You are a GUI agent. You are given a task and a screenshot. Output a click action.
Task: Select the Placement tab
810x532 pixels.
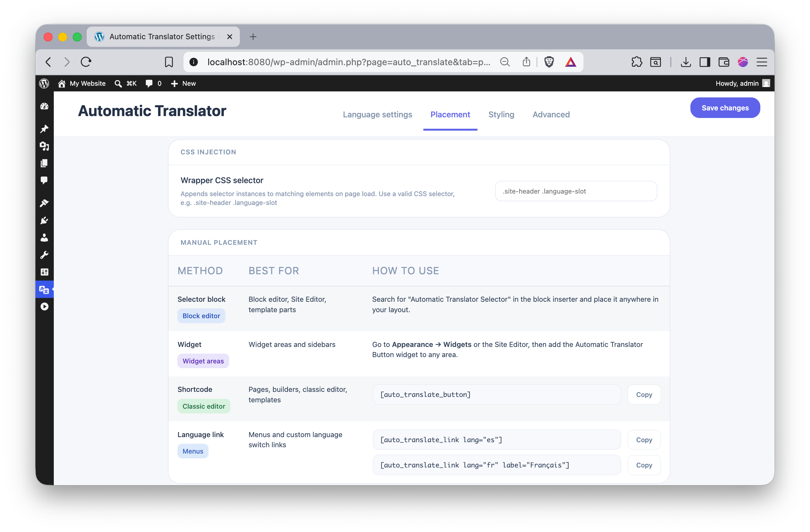pyautogui.click(x=450, y=114)
